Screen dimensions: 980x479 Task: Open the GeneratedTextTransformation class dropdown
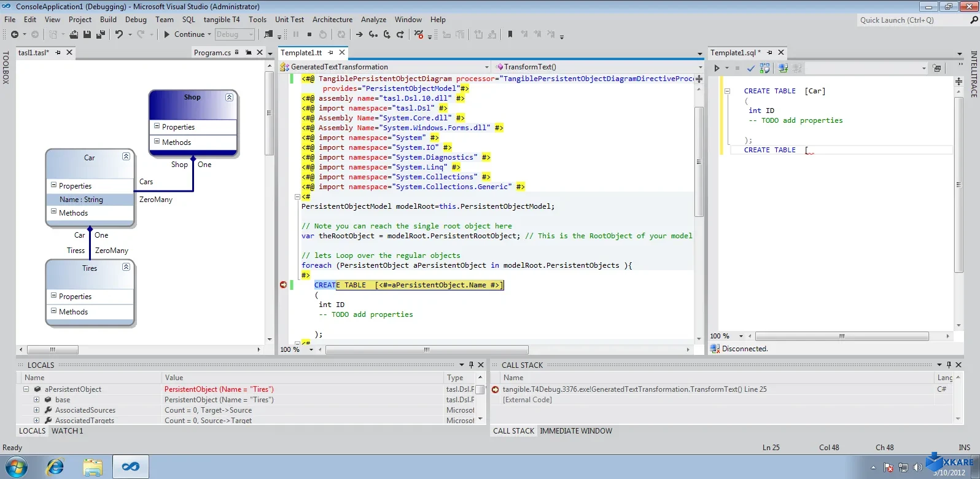487,67
